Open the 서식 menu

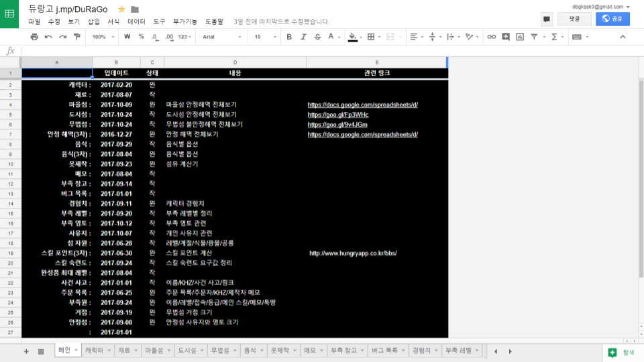coord(113,21)
